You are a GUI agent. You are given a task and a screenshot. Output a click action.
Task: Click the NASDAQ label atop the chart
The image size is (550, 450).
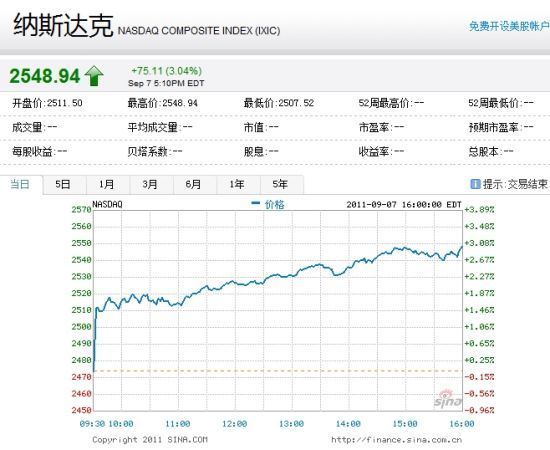[x=107, y=204]
